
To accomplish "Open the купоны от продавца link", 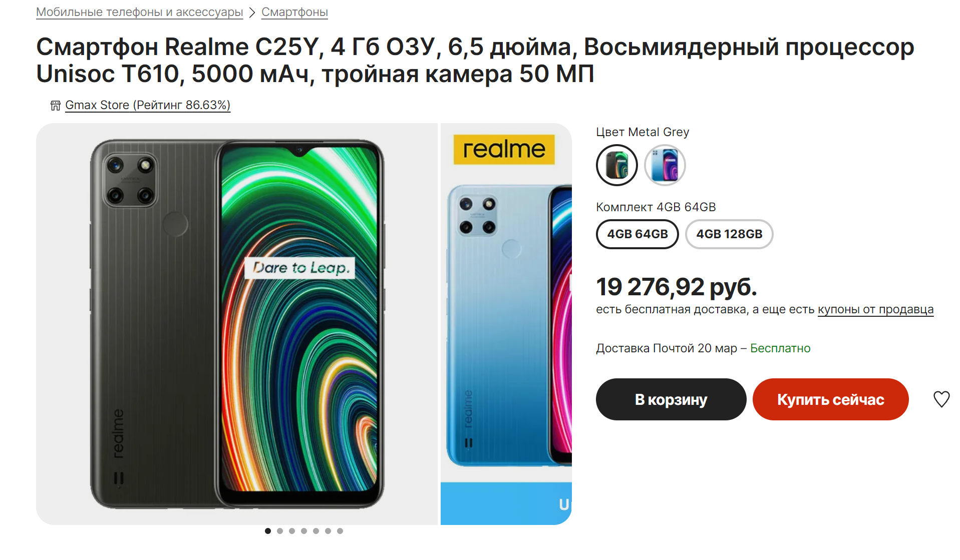I will [875, 309].
